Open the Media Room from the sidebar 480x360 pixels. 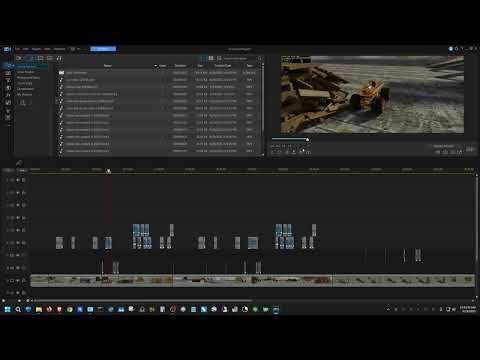[x=8, y=66]
